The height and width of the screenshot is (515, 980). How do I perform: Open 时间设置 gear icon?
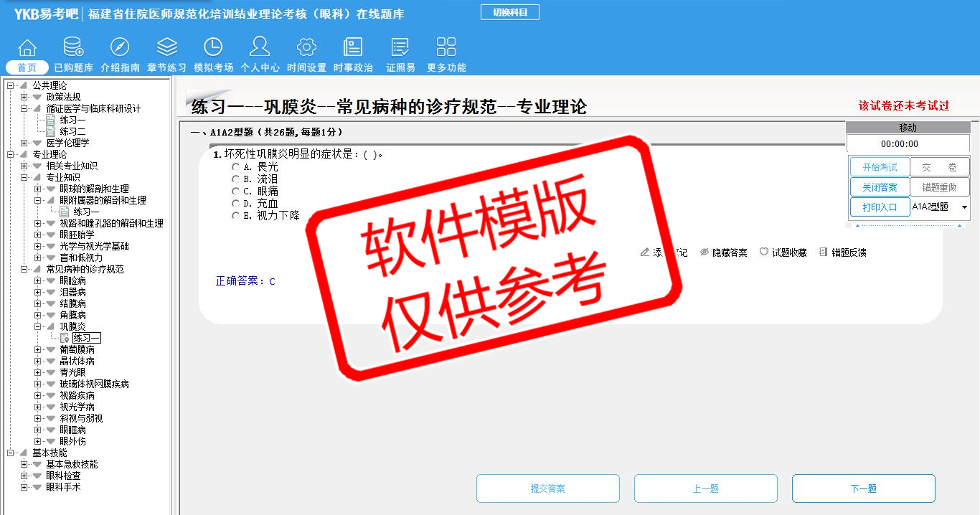point(306,48)
